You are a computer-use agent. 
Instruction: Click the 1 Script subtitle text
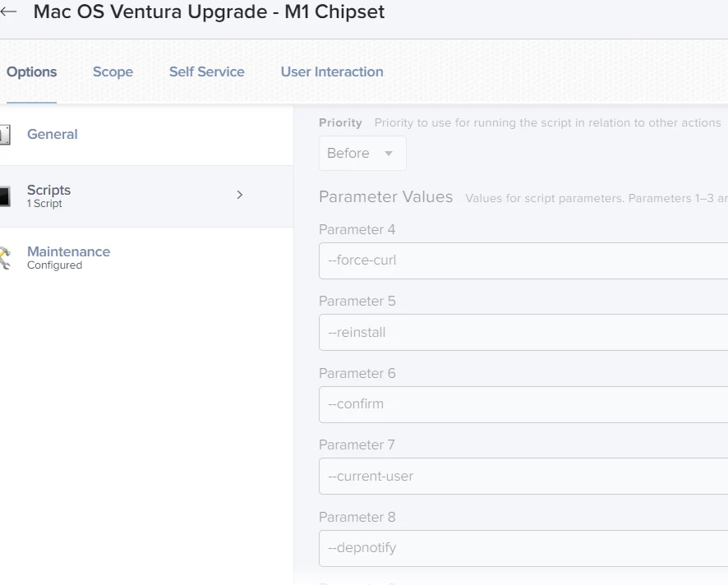coord(44,204)
